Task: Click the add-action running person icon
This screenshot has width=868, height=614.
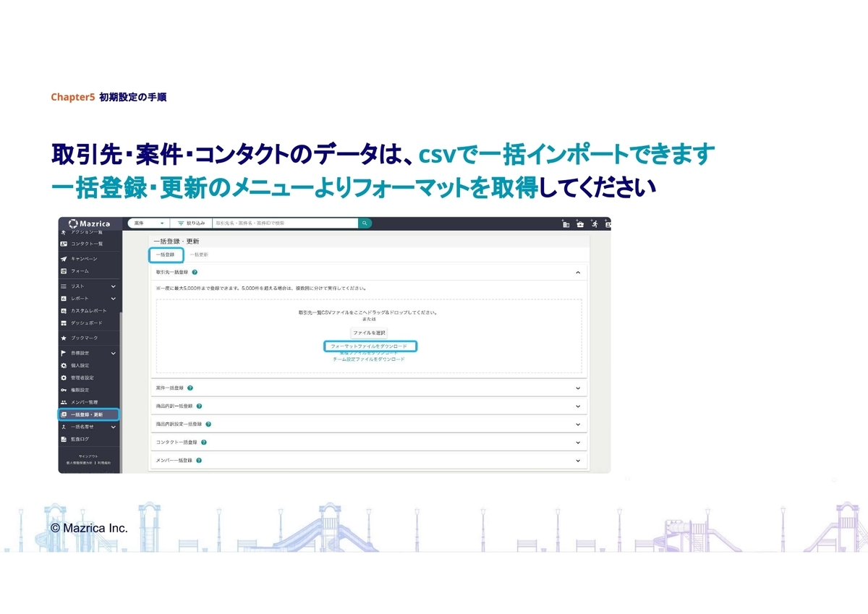Action: [594, 224]
